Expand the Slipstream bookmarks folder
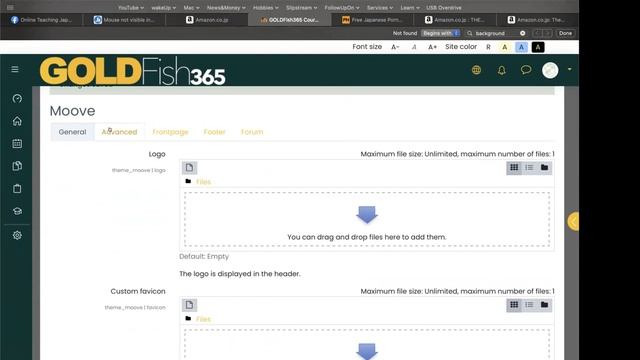 point(302,8)
